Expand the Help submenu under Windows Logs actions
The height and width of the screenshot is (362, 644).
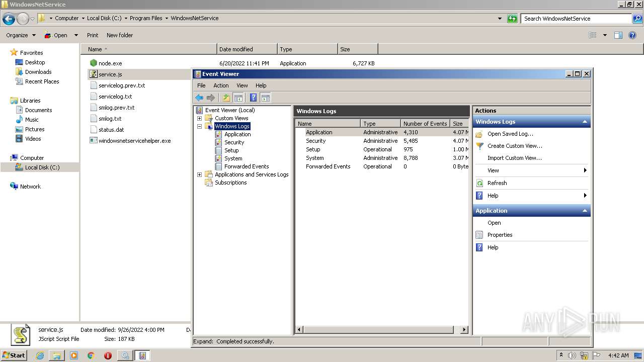pos(531,196)
